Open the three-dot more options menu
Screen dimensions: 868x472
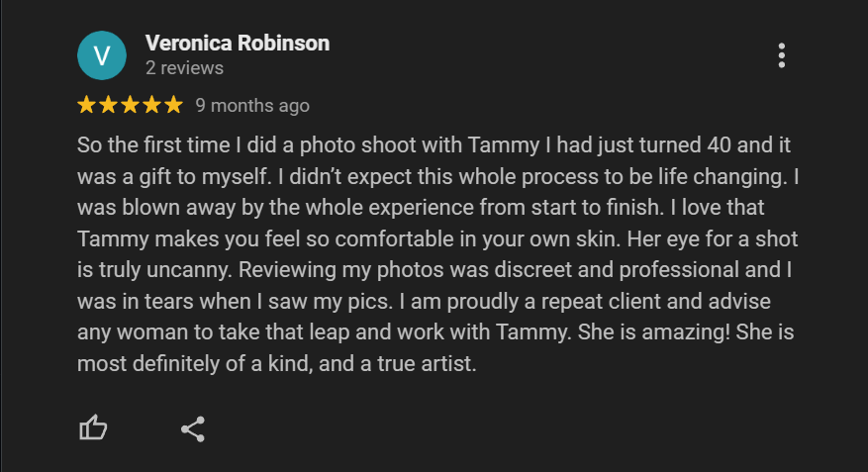click(x=781, y=55)
